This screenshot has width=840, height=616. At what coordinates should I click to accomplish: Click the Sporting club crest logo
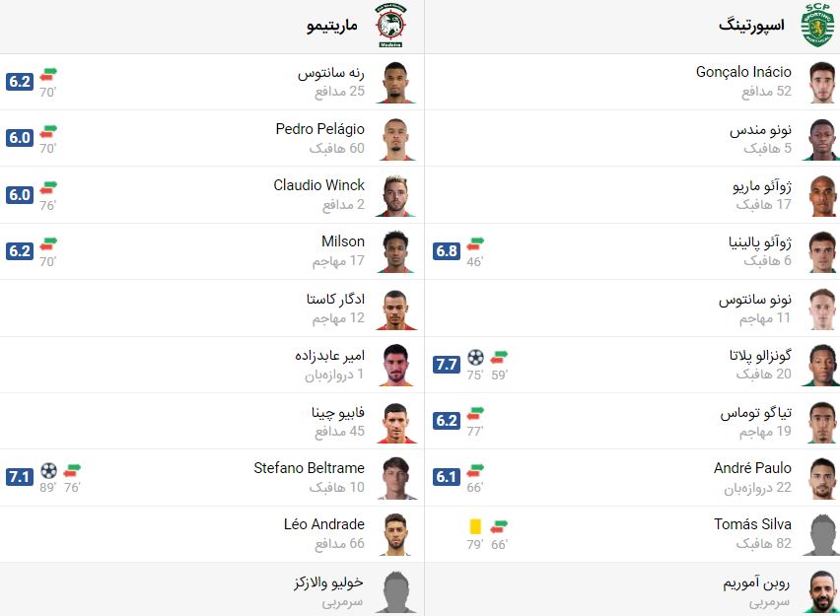[x=817, y=26]
